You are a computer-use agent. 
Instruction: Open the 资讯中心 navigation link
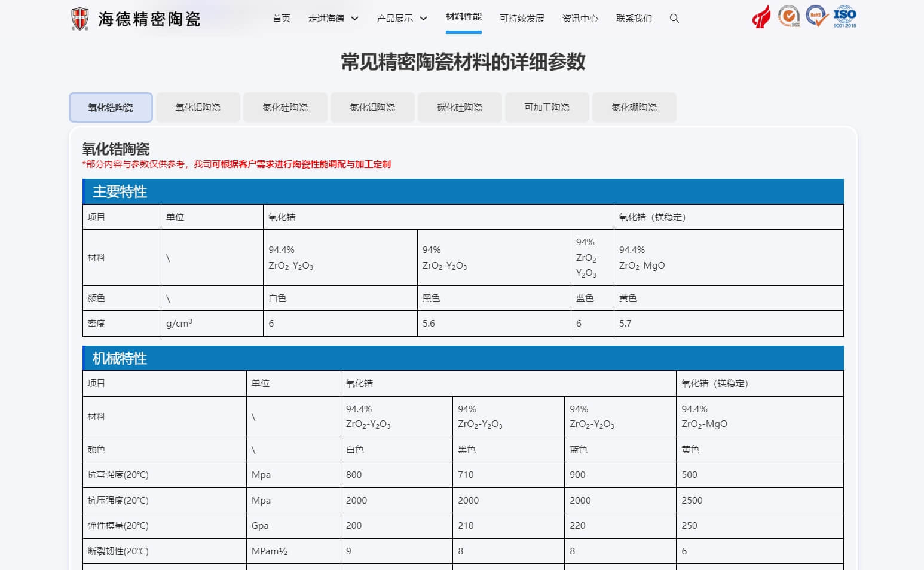click(x=580, y=19)
